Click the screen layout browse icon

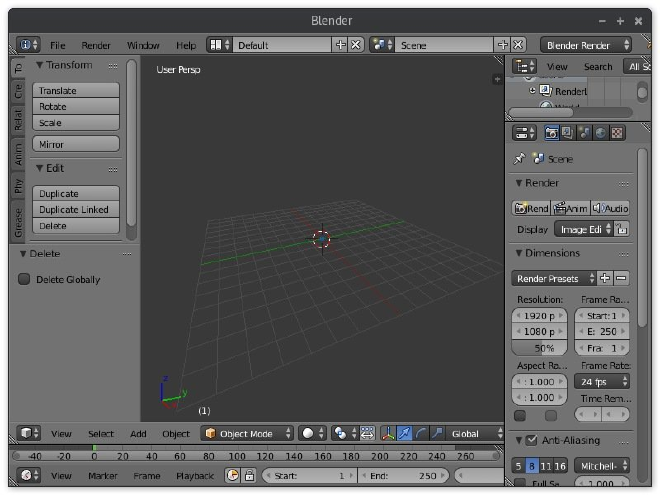pyautogui.click(x=219, y=45)
